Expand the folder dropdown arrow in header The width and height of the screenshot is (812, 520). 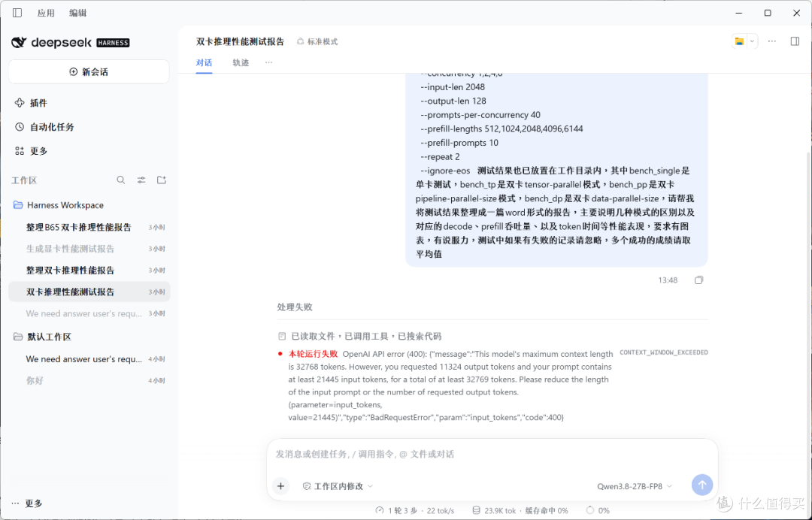click(752, 41)
